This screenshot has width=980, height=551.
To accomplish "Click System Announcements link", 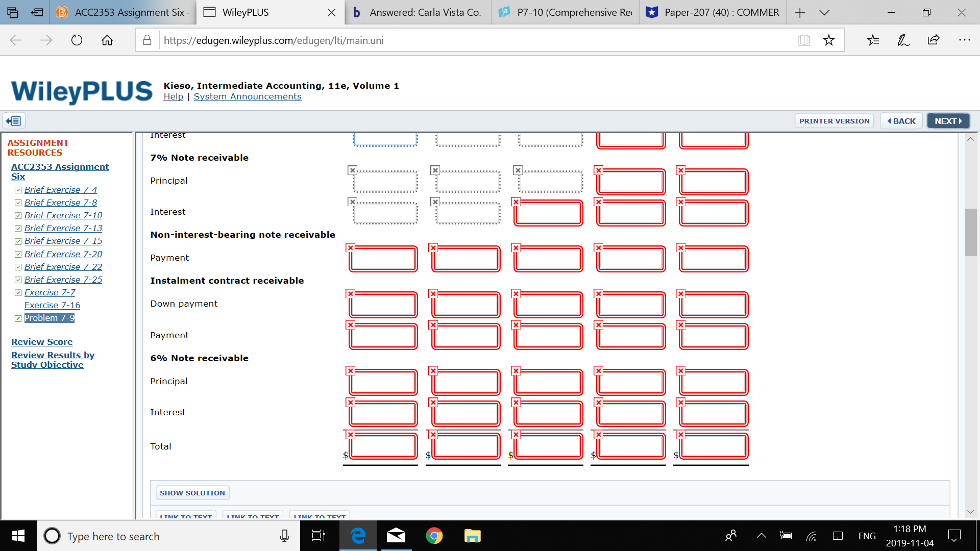I will pyautogui.click(x=247, y=96).
